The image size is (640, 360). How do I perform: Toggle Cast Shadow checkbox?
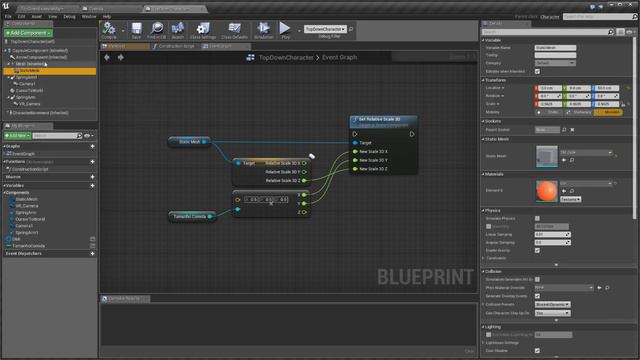pos(537,351)
